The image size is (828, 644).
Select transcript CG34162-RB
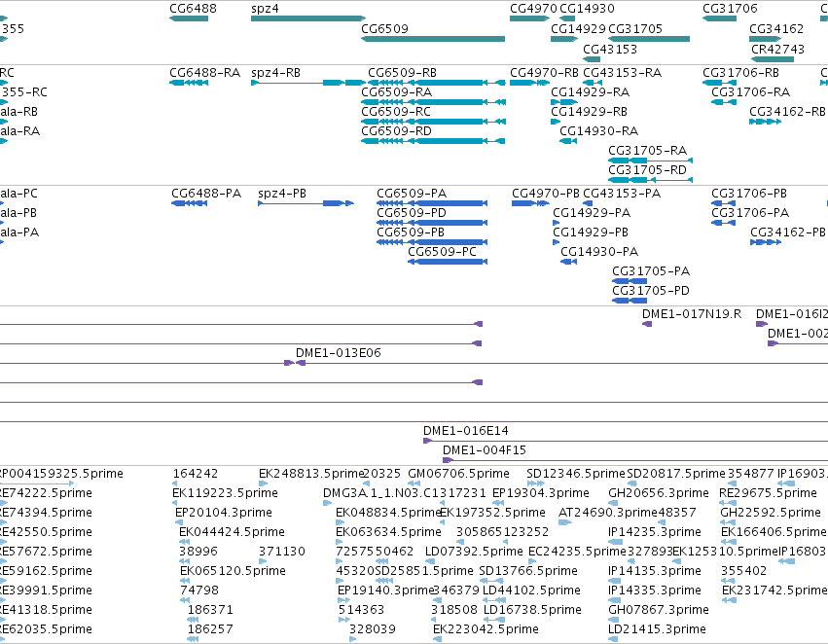pyautogui.click(x=765, y=122)
